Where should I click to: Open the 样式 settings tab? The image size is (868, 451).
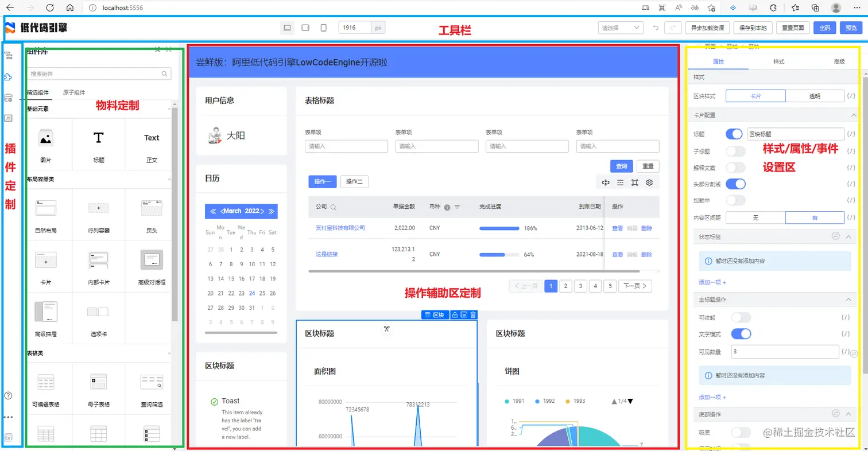coord(778,61)
